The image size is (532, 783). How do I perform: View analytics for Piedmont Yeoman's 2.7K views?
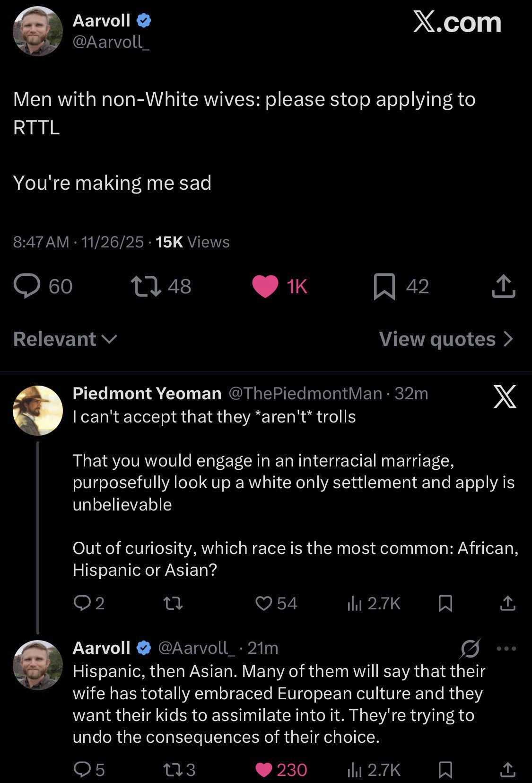(355, 603)
